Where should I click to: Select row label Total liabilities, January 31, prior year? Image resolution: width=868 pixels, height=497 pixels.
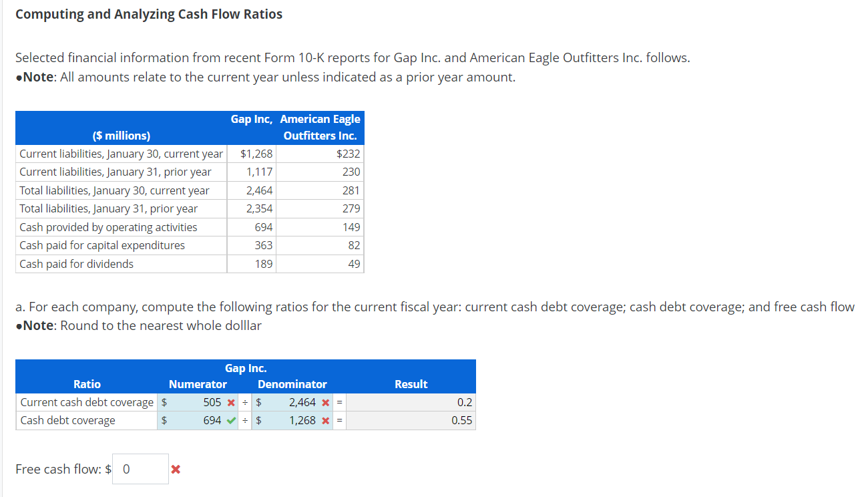109,209
